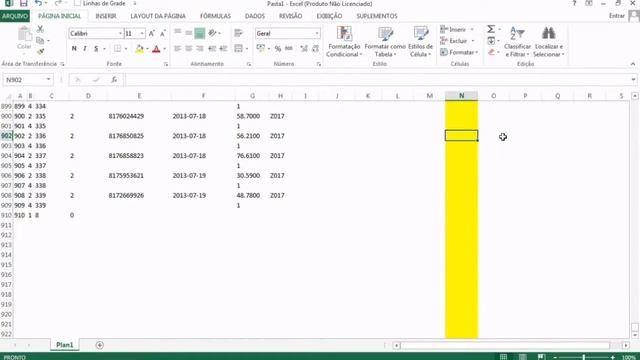Screen dimensions: 640x360
Task: Toggle bottom vertical alignment (highlighted)
Action: (x=200, y=33)
